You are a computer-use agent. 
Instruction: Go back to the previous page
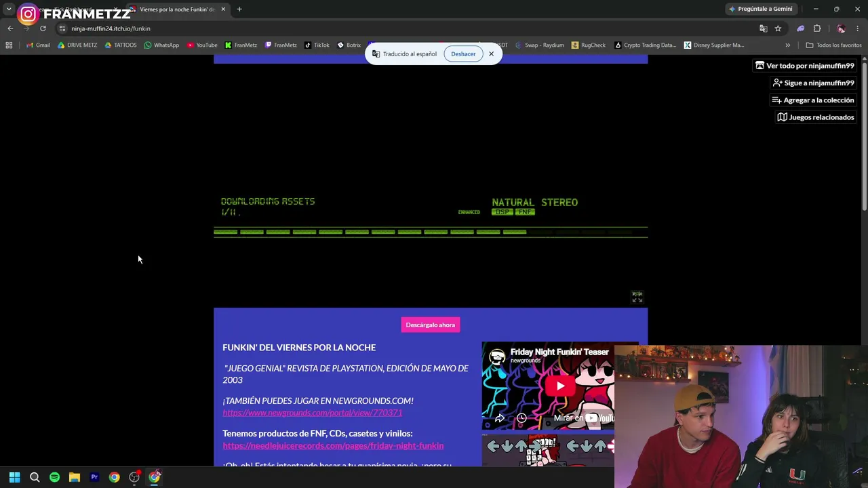(10, 28)
